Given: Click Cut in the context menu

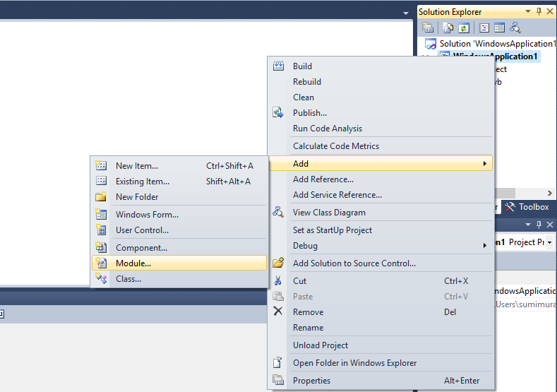Looking at the screenshot, I should [x=381, y=281].
